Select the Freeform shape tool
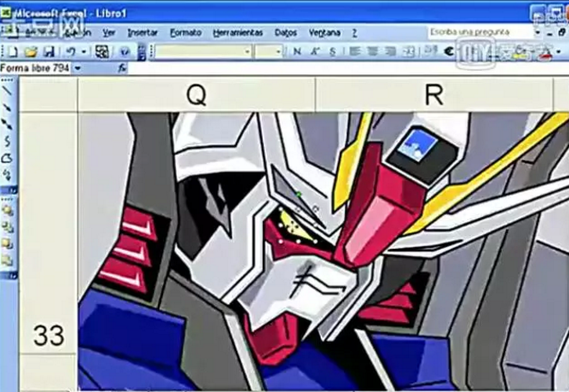 pos(7,159)
